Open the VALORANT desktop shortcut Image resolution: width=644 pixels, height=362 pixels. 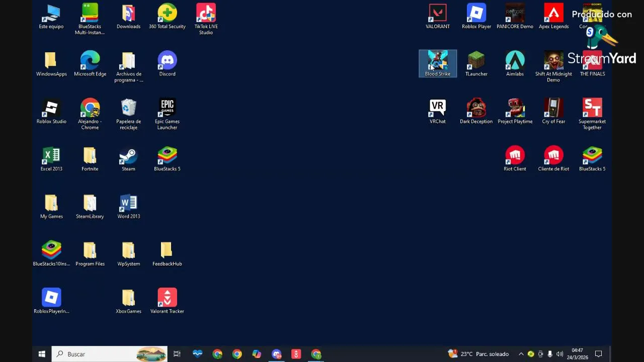(x=438, y=17)
